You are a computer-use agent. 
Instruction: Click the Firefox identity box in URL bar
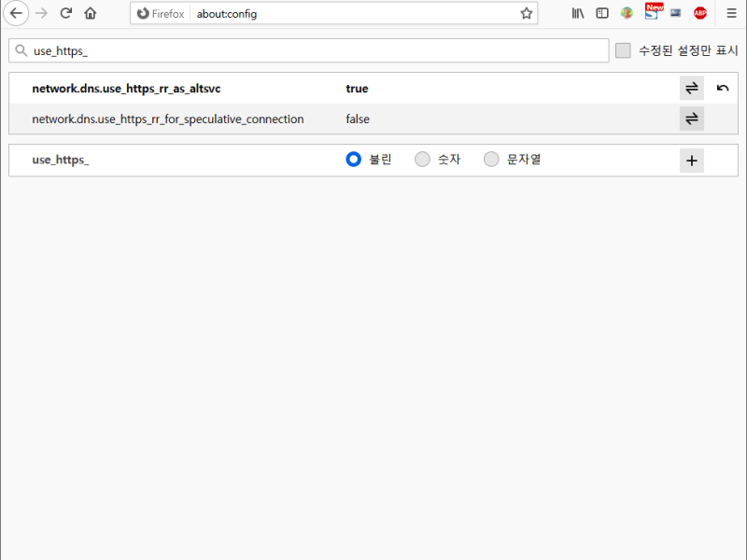[161, 14]
